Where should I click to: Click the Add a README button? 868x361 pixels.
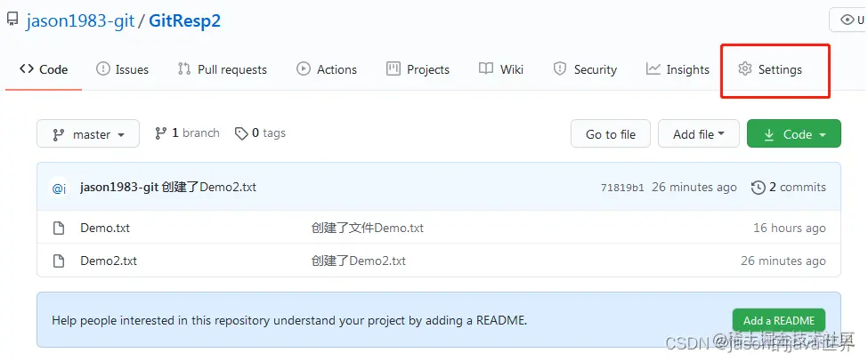point(779,321)
